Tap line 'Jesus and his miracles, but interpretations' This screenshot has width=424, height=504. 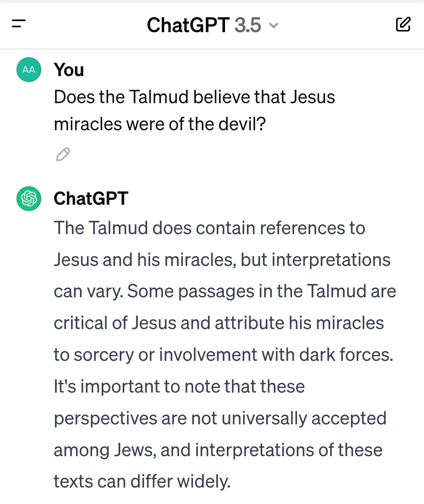coord(222,260)
